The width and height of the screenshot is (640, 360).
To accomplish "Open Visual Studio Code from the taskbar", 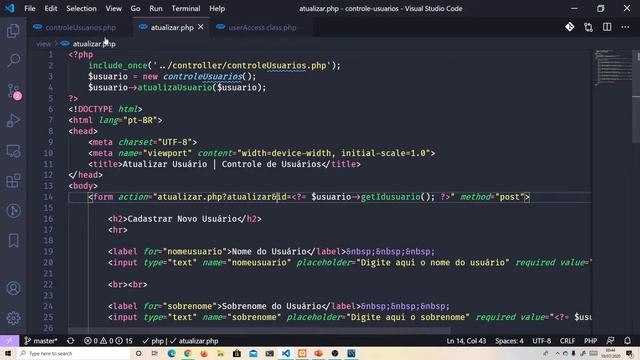I will [286, 353].
